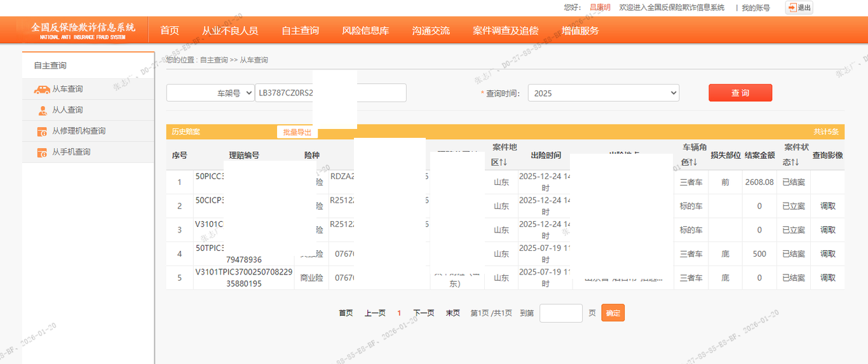Go to 首页 in the navigation bar
The image size is (868, 364).
[170, 30]
